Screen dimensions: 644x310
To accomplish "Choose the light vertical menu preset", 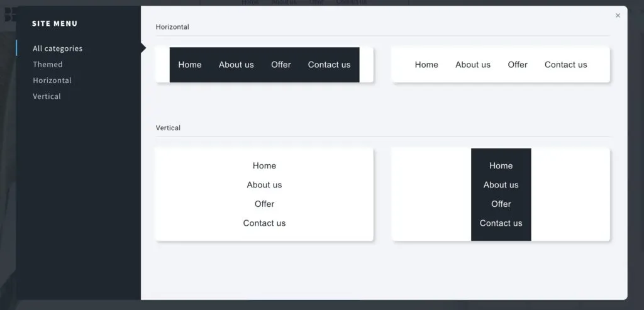I will (264, 194).
